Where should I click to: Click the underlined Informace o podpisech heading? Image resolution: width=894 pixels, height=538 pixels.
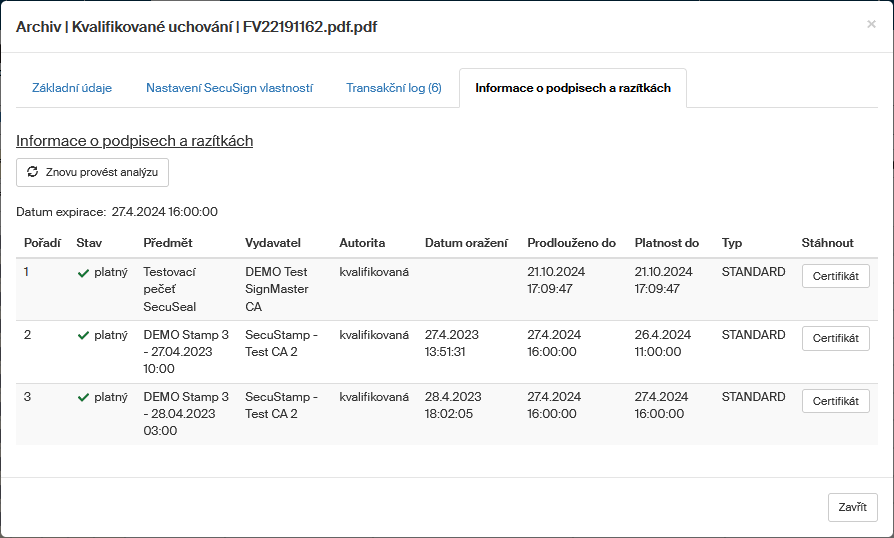pyautogui.click(x=134, y=141)
